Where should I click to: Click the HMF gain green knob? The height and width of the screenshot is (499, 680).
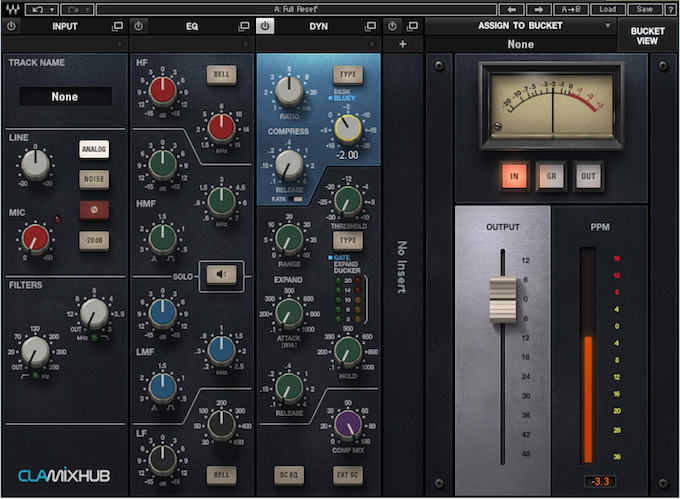coord(163,165)
